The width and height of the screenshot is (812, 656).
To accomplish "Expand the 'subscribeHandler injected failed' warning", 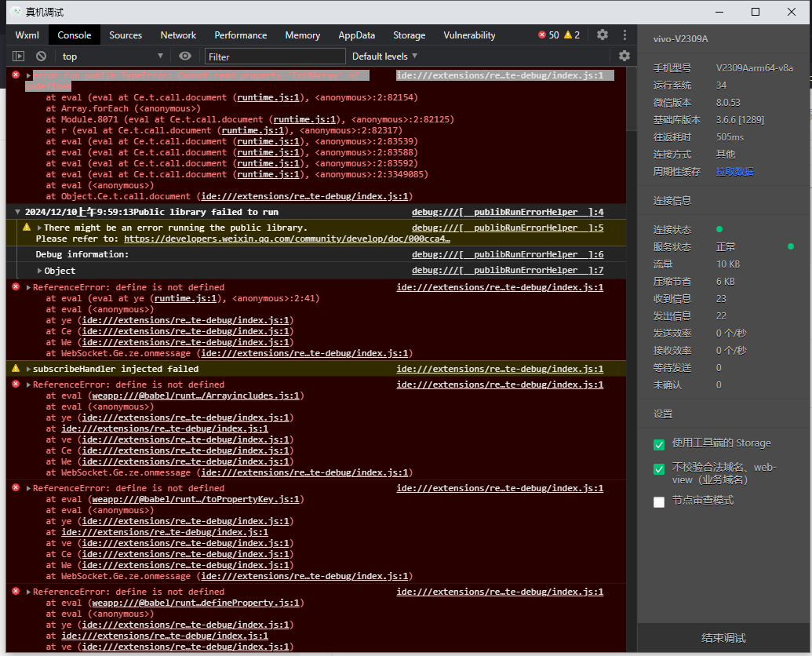I will pyautogui.click(x=28, y=369).
